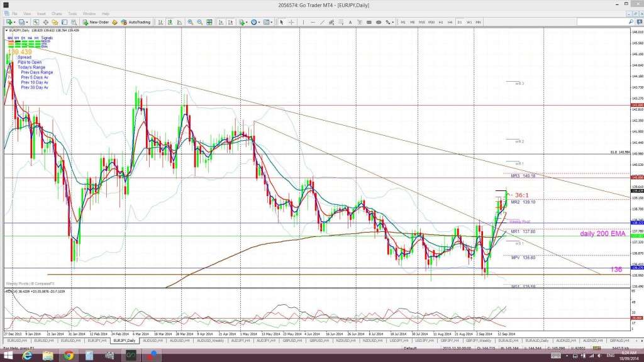Switch to the GBPAUD,H4 chart tab
644x362 pixels.
click(619, 341)
